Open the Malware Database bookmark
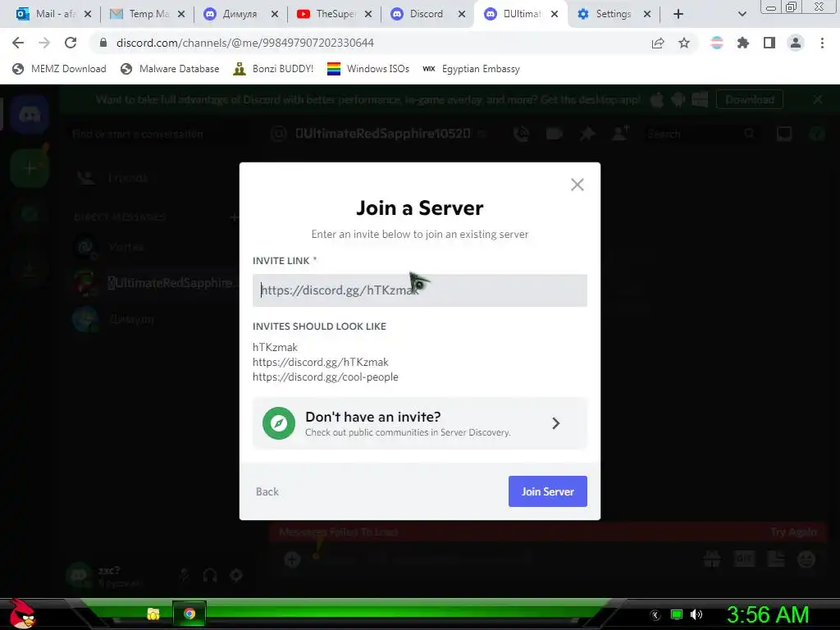The width and height of the screenshot is (840, 630). point(170,69)
